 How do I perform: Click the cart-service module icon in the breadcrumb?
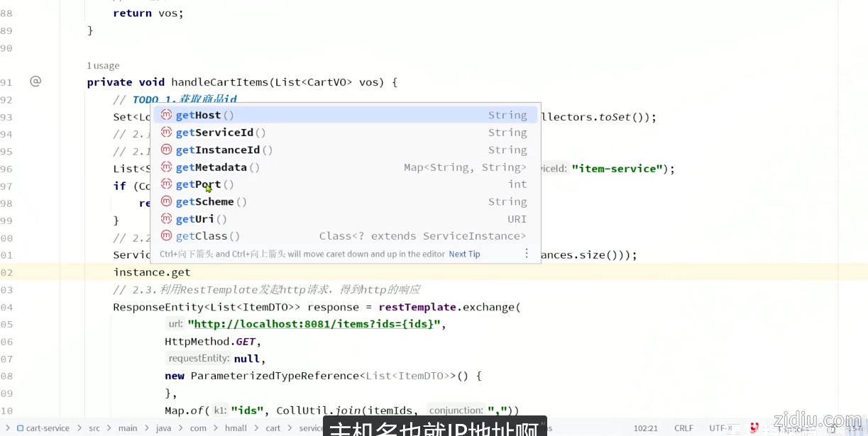20,428
